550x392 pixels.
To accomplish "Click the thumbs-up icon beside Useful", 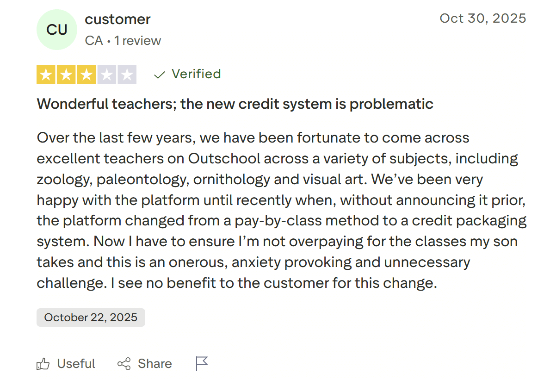I will tap(43, 364).
